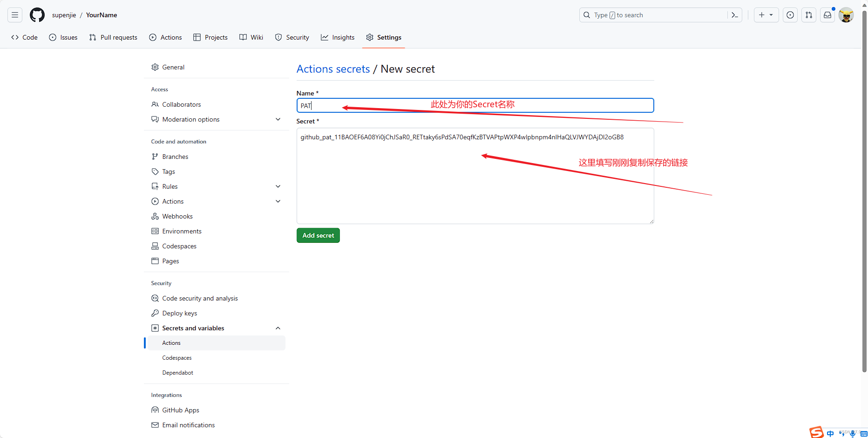Screen dimensions: 868x438
Task: Expand the Actions settings chevron
Action: tap(278, 201)
